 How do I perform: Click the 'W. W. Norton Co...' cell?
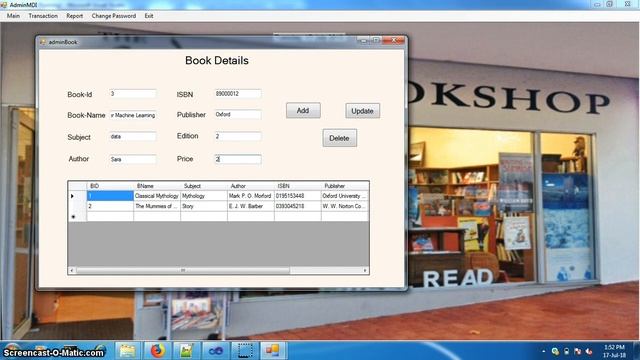(x=345, y=206)
